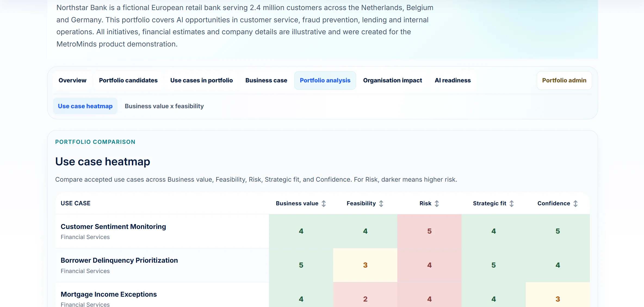Switch to AI readiness tab
This screenshot has width=644, height=307.
click(x=453, y=80)
